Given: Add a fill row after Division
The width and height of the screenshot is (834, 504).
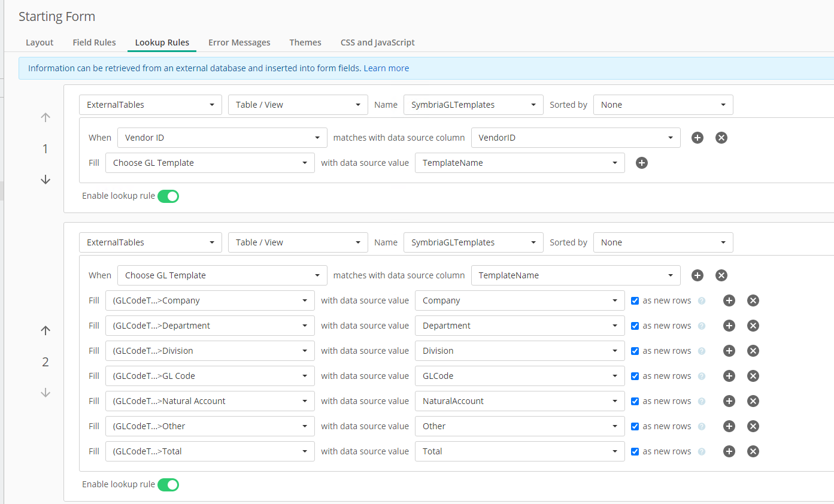Looking at the screenshot, I should [x=729, y=351].
